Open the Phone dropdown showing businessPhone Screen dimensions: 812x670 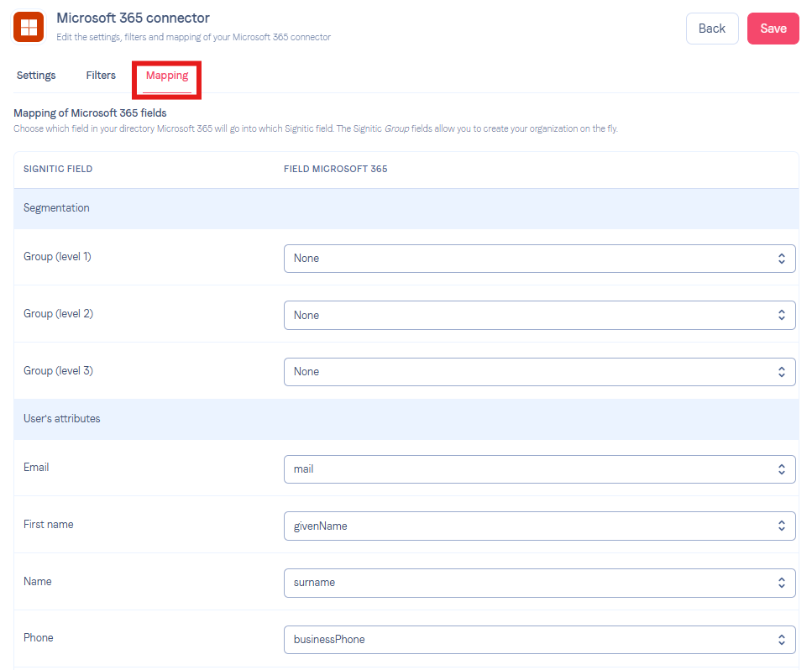(x=540, y=640)
